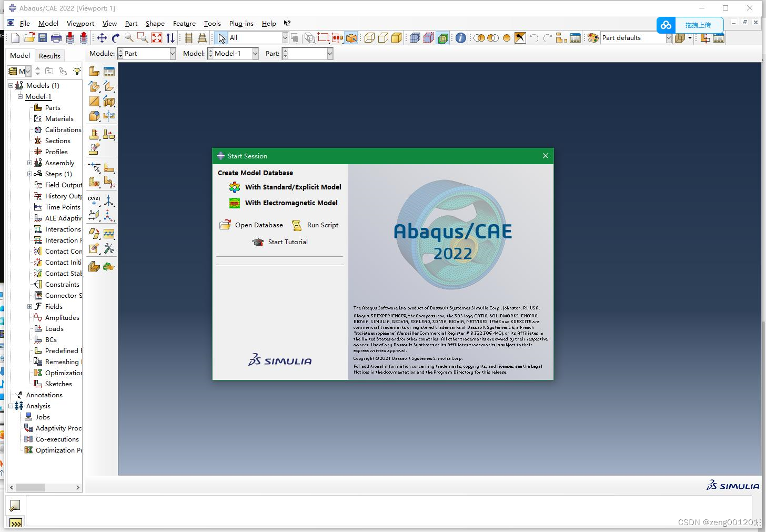
Task: Collapse the Model-1 tree node
Action: pos(19,96)
